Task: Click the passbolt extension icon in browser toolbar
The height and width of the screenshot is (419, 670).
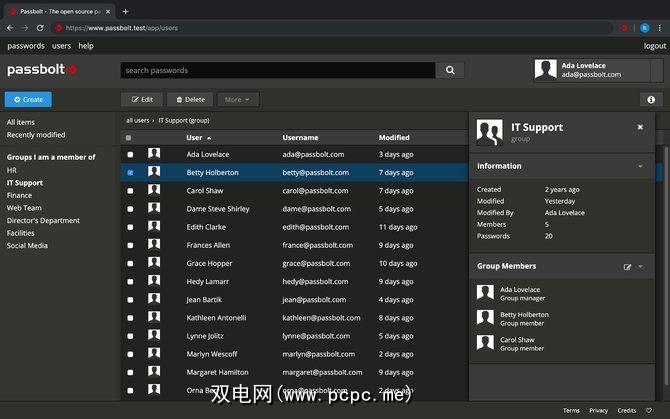Action: [x=624, y=28]
